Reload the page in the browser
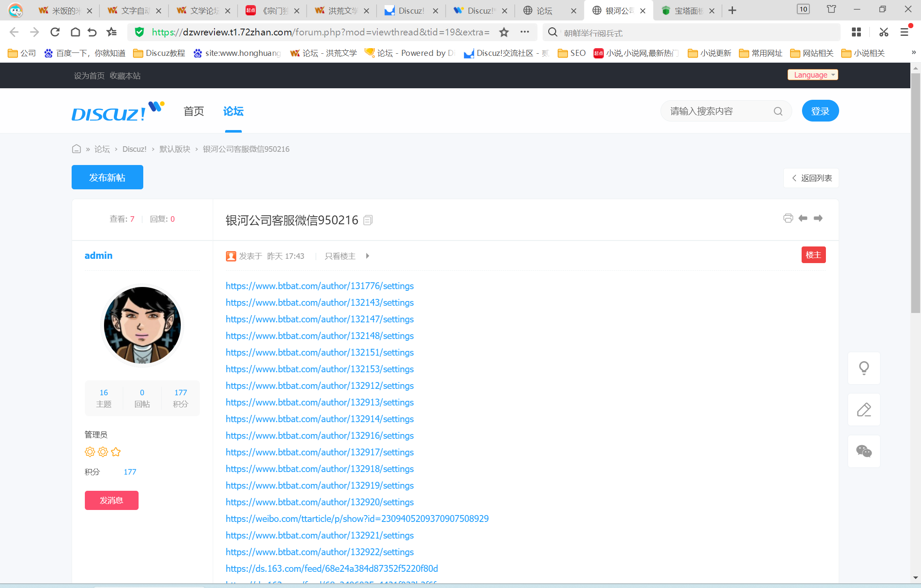This screenshot has width=921, height=588. (x=55, y=32)
